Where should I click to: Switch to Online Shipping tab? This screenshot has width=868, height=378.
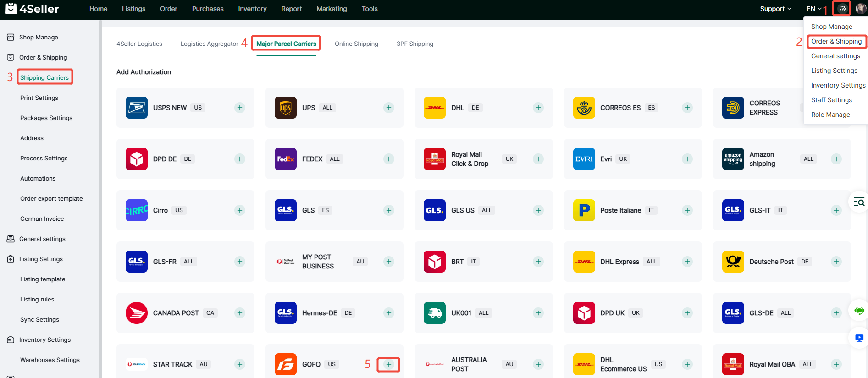point(356,44)
